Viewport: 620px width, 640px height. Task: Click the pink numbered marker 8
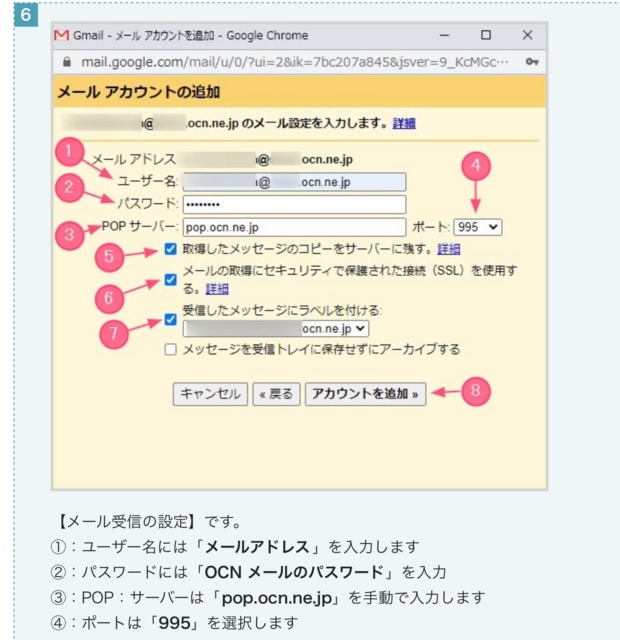[x=478, y=392]
